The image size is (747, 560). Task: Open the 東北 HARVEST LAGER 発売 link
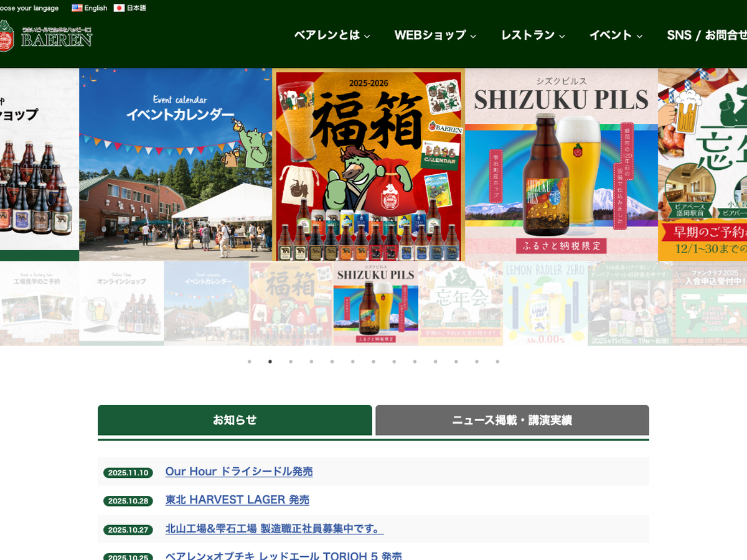click(237, 500)
